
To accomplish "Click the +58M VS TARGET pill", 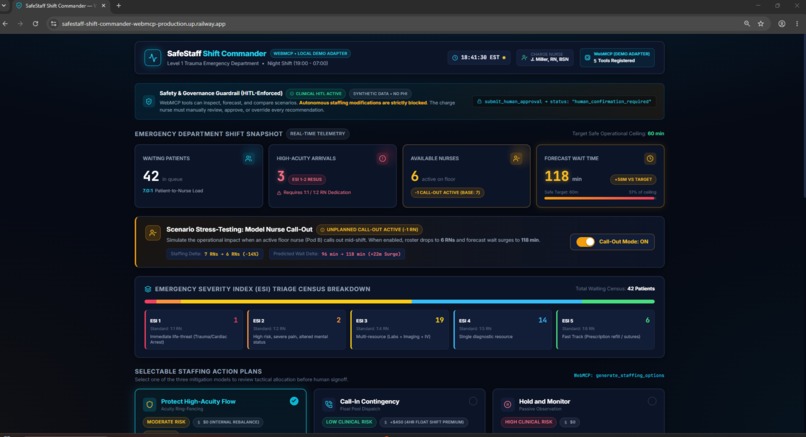I will click(633, 179).
